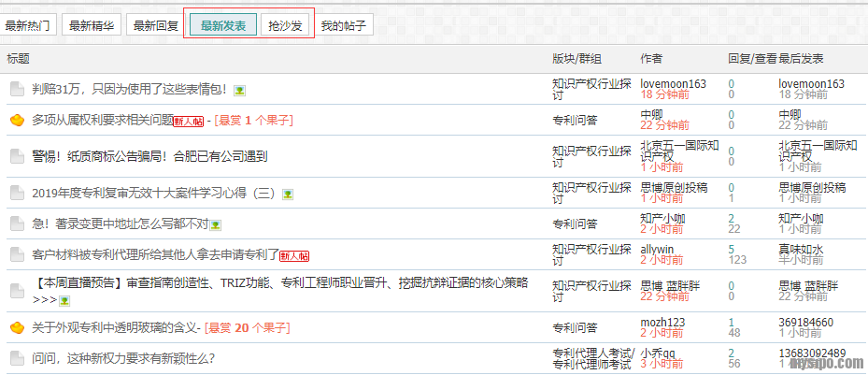The height and width of the screenshot is (375, 868).
Task: Switch to the 抢沙发 tab
Action: pyautogui.click(x=285, y=26)
